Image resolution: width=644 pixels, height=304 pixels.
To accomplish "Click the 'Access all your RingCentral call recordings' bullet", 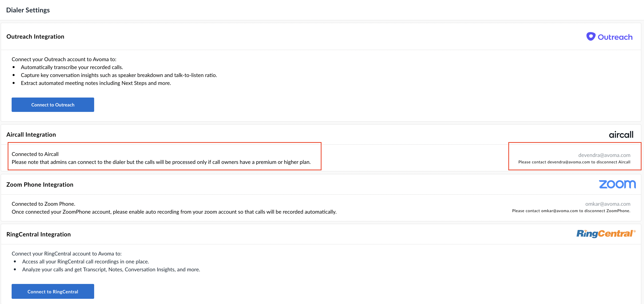I will click(x=86, y=262).
